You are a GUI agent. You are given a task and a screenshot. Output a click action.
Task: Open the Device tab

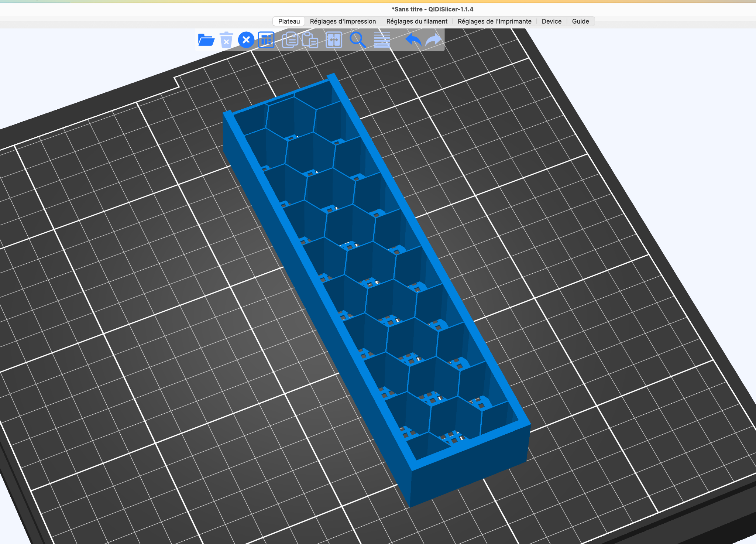pos(551,21)
